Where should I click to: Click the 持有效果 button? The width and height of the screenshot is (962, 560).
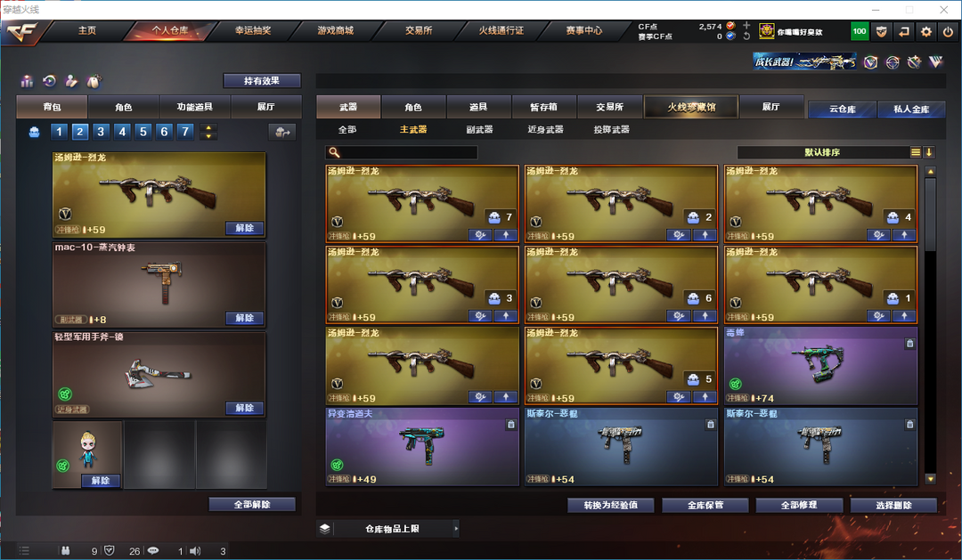(262, 80)
